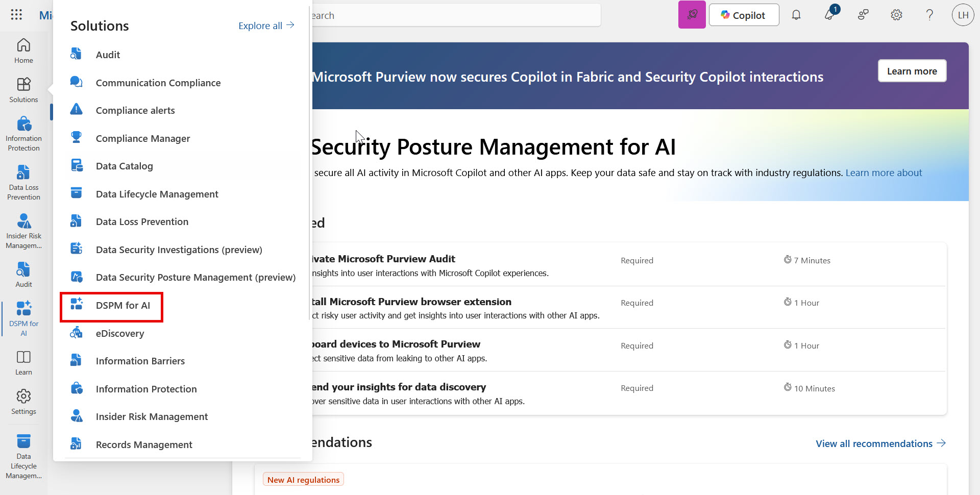980x495 pixels.
Task: Click the Communication Compliance chat icon
Action: 76,82
